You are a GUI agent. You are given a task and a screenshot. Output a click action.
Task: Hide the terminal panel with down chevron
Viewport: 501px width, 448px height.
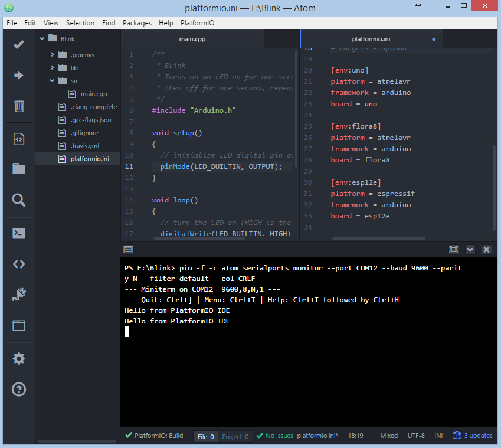click(470, 250)
